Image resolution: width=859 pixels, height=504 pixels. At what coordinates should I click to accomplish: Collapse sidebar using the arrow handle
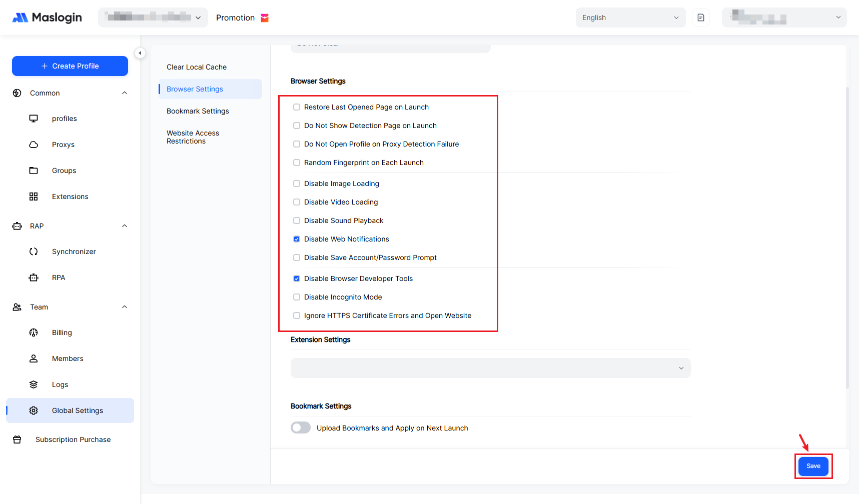click(140, 53)
